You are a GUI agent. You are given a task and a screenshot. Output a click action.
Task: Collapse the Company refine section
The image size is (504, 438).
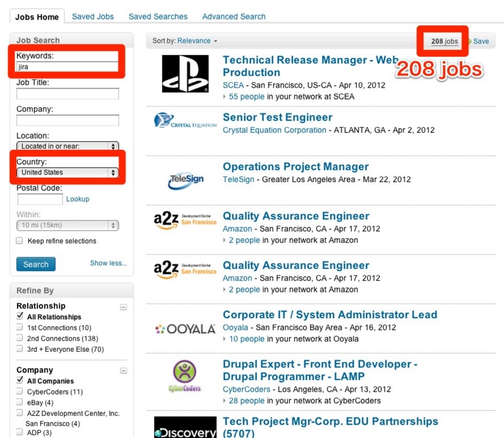click(123, 371)
